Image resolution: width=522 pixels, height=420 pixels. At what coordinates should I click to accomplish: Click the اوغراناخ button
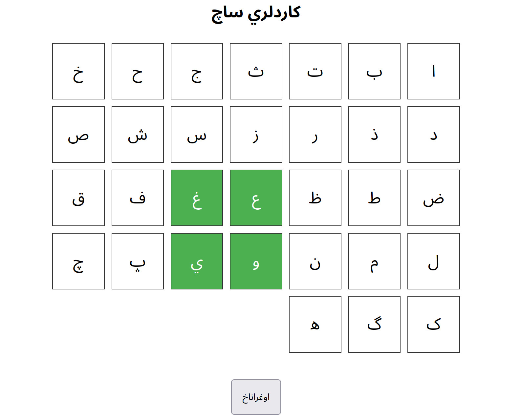[x=256, y=397]
